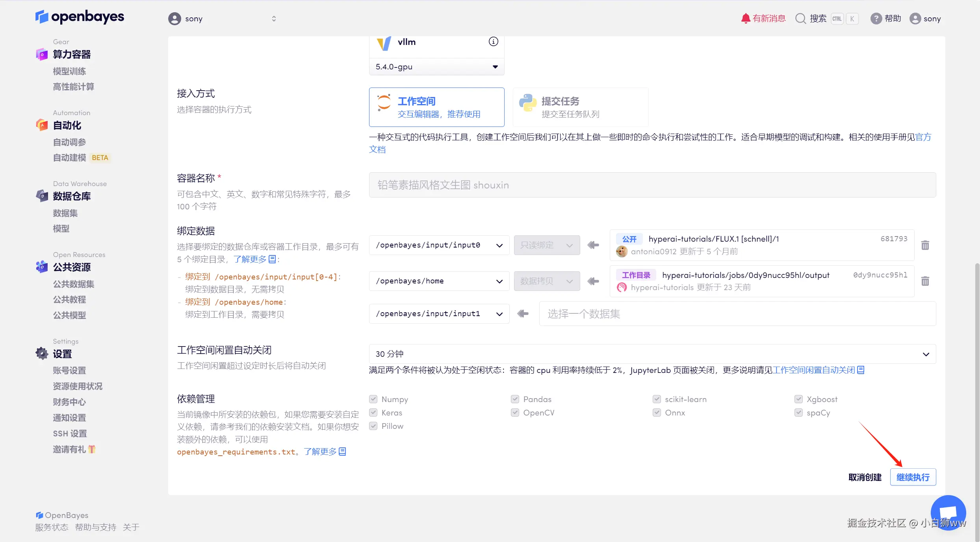Go to SSH 设置 in sidebar
Screen dimensions: 980x542
[70, 434]
